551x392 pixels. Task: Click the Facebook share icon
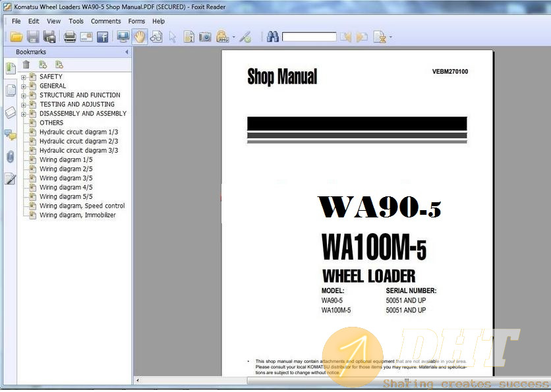coord(102,36)
